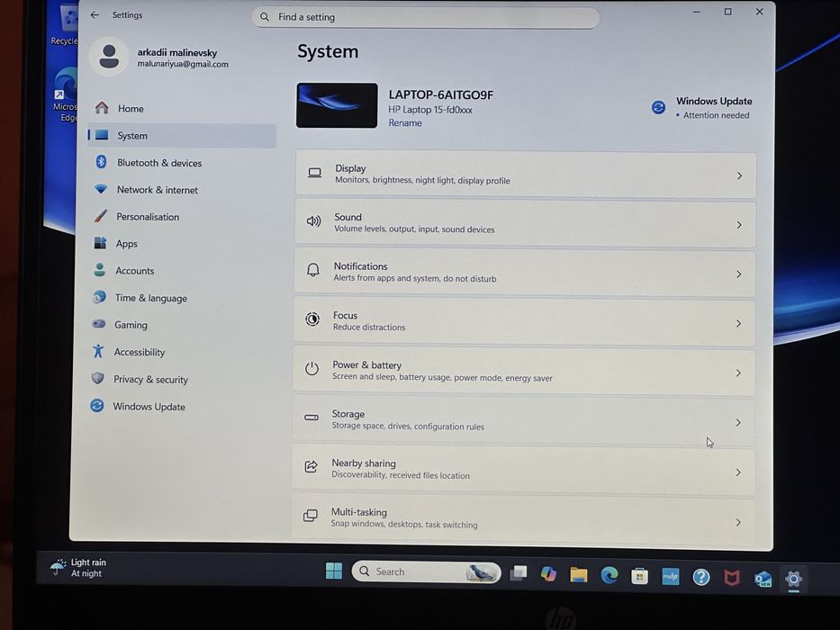The width and height of the screenshot is (840, 630).
Task: Launch Microsoft Edge from taskbar
Action: [610, 575]
